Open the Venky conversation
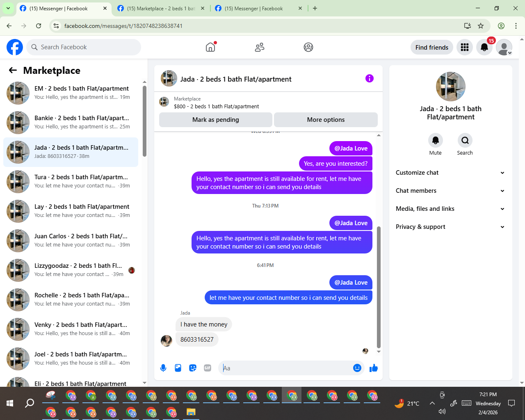The width and height of the screenshot is (525, 420). click(71, 329)
